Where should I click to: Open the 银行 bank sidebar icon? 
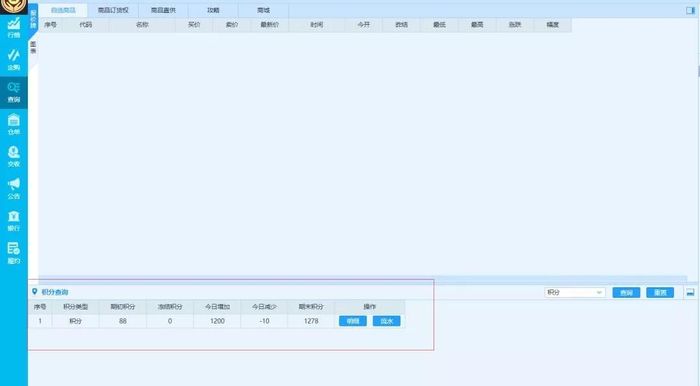tap(14, 221)
